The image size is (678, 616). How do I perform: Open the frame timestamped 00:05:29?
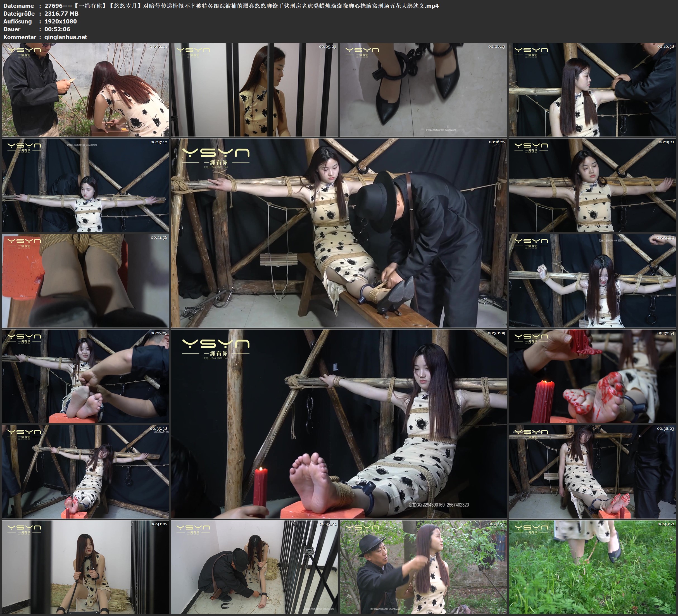tap(254, 89)
